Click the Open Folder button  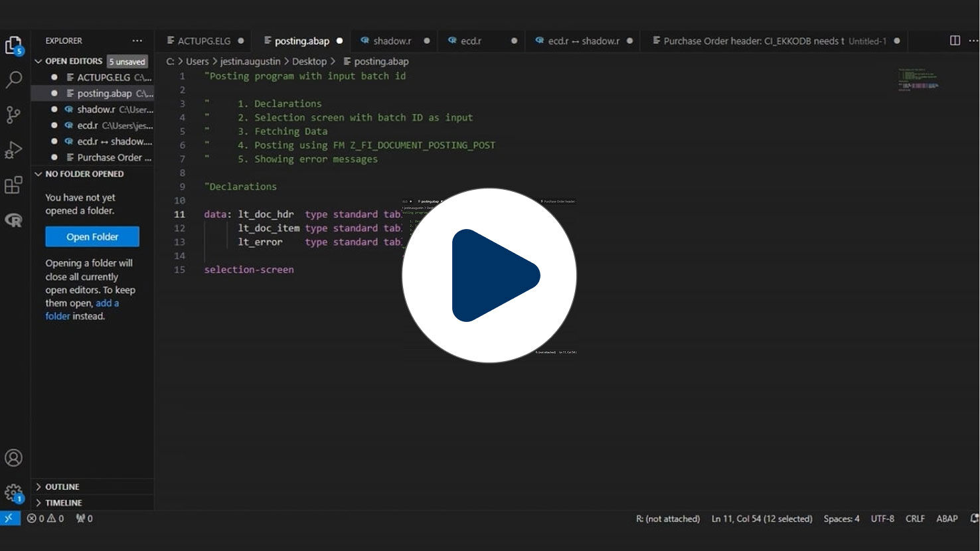[x=92, y=236]
